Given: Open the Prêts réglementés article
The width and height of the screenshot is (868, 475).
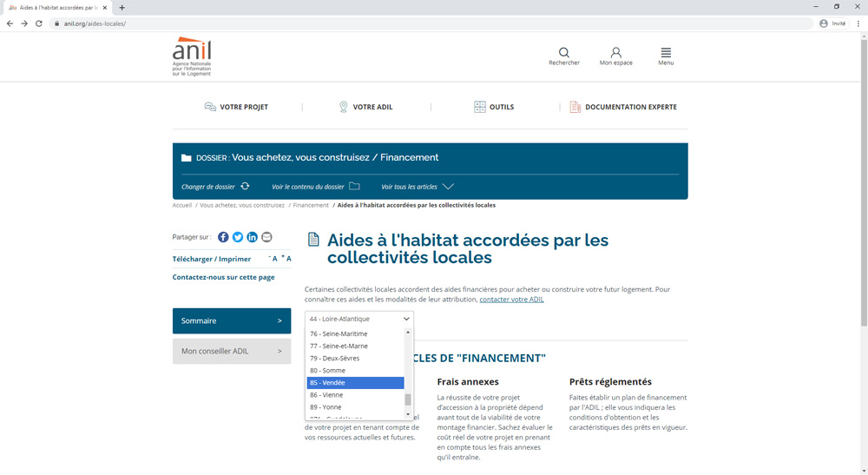Looking at the screenshot, I should click(610, 381).
